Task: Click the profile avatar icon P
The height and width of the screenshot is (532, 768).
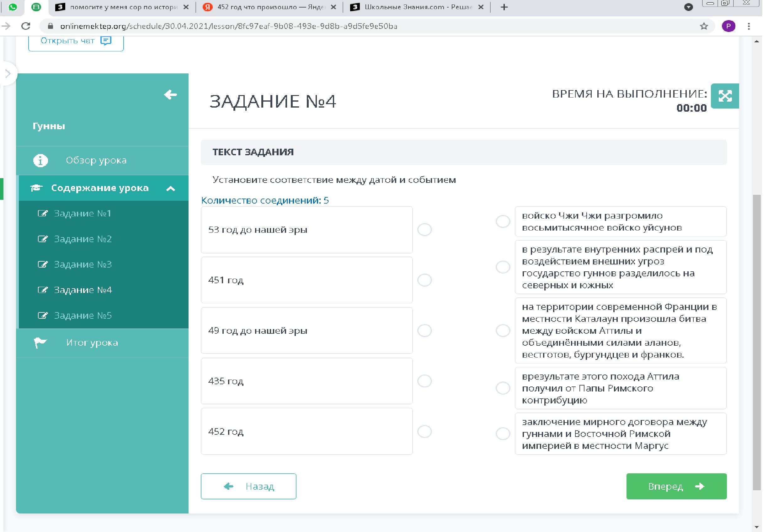Action: (x=728, y=26)
